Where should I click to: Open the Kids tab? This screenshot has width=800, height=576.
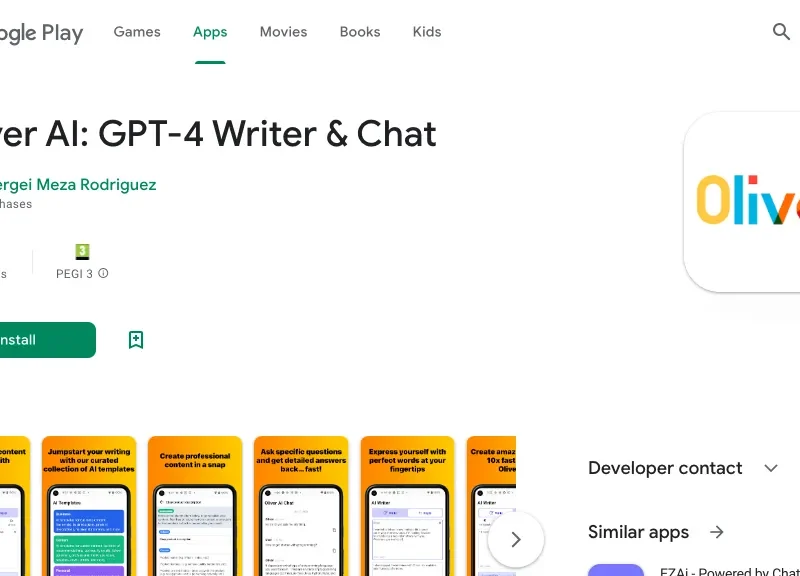pos(427,32)
